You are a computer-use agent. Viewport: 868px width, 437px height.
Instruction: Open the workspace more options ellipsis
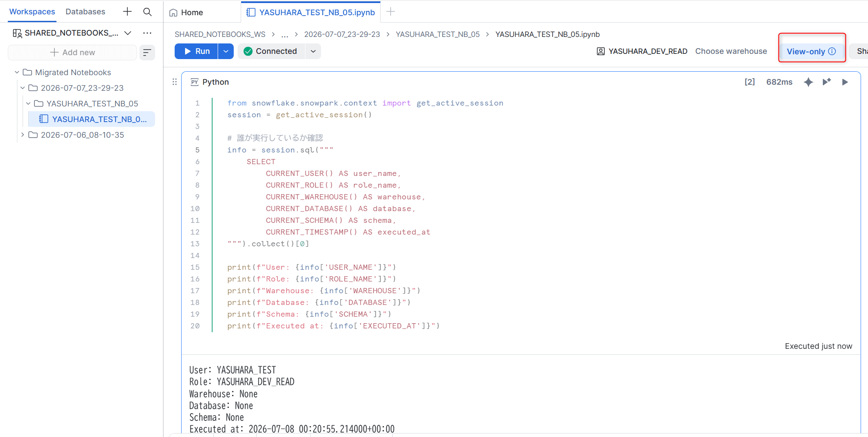(x=147, y=33)
